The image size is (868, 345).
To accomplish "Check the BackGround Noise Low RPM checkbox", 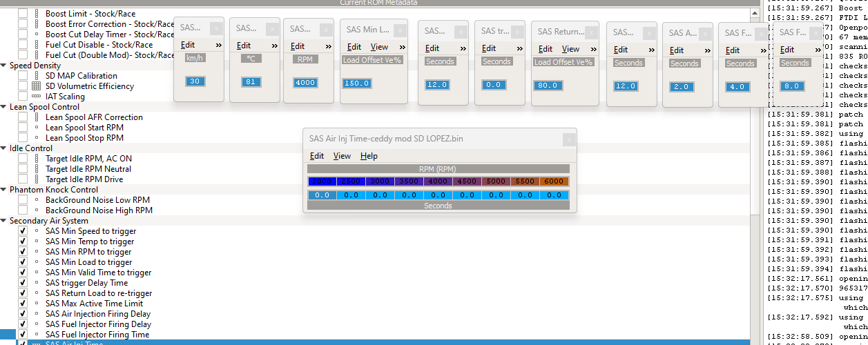I will pos(23,200).
